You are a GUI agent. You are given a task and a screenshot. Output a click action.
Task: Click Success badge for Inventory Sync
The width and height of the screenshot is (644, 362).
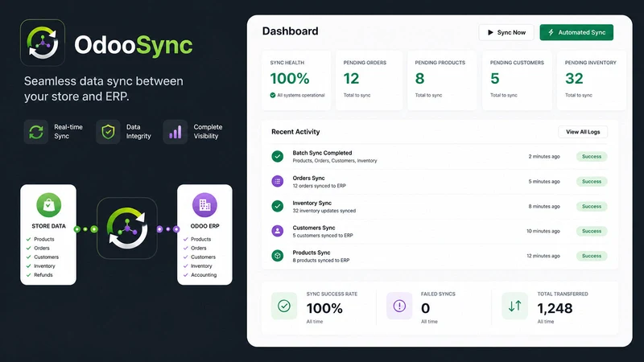592,207
